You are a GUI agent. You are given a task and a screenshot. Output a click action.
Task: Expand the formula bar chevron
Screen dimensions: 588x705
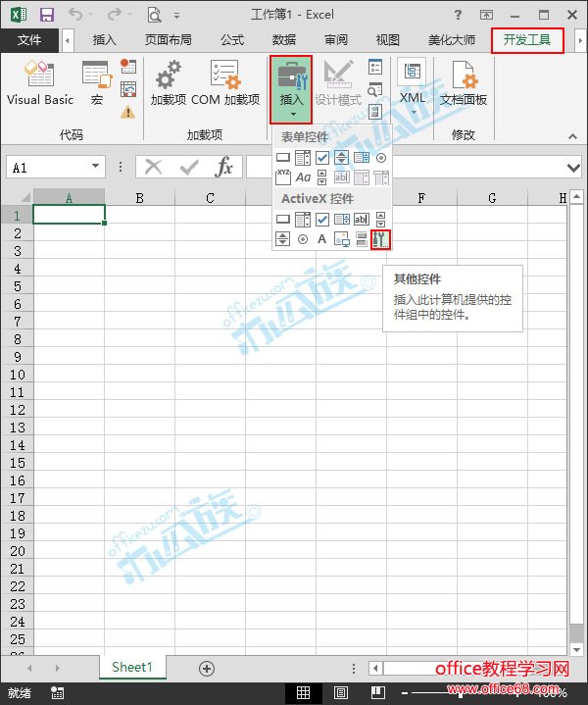tap(573, 168)
